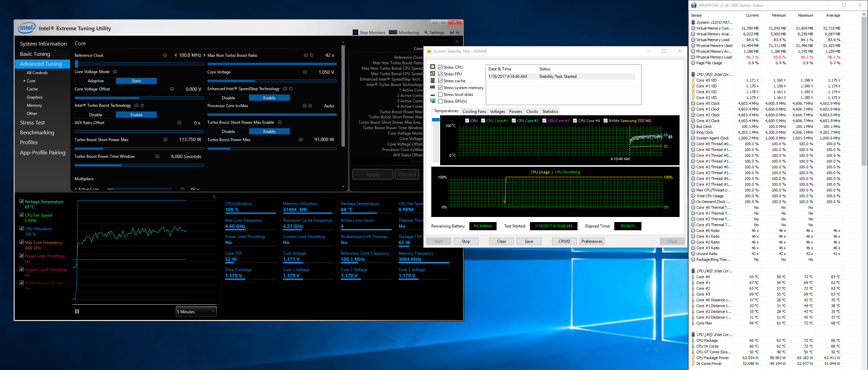Open XTU Settings wrench icon

click(426, 32)
